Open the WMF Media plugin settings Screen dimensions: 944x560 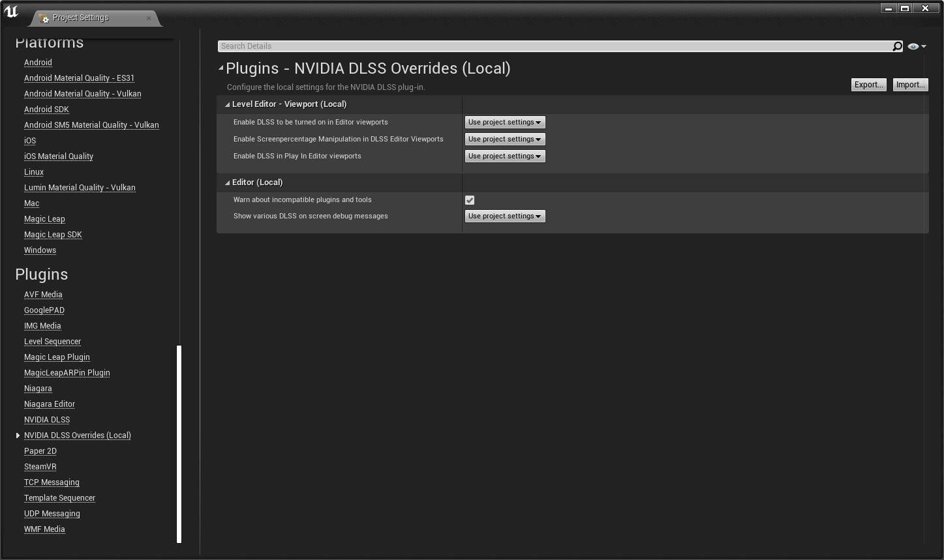click(x=44, y=529)
